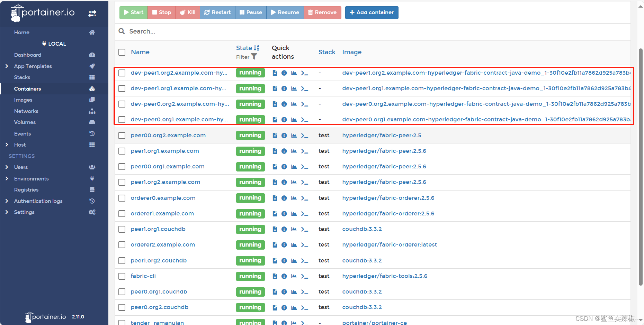Click the Pause button
The width and height of the screenshot is (644, 325).
(251, 12)
